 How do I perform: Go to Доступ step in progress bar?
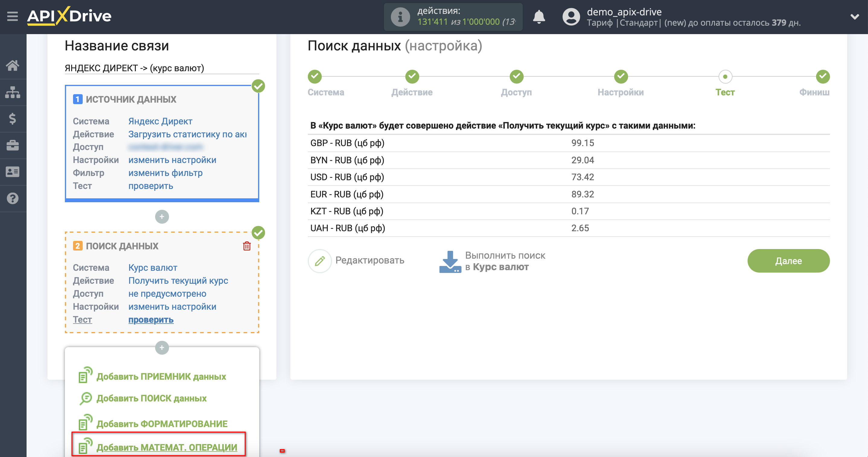[x=516, y=77]
